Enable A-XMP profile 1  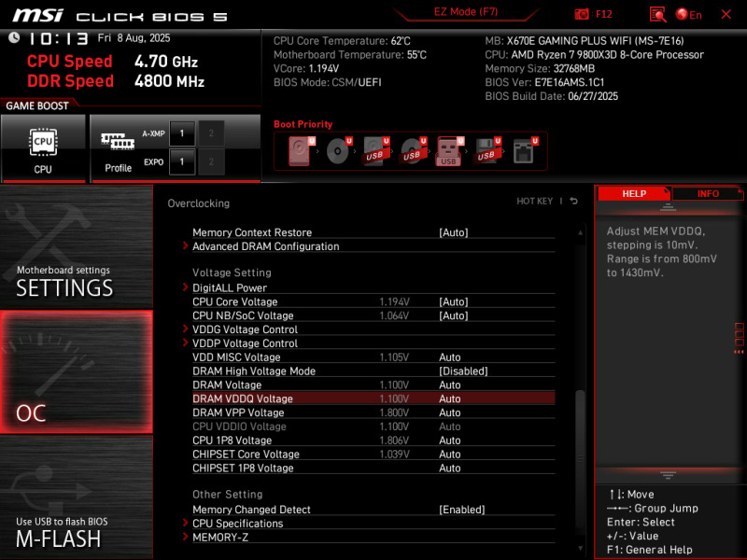point(182,133)
